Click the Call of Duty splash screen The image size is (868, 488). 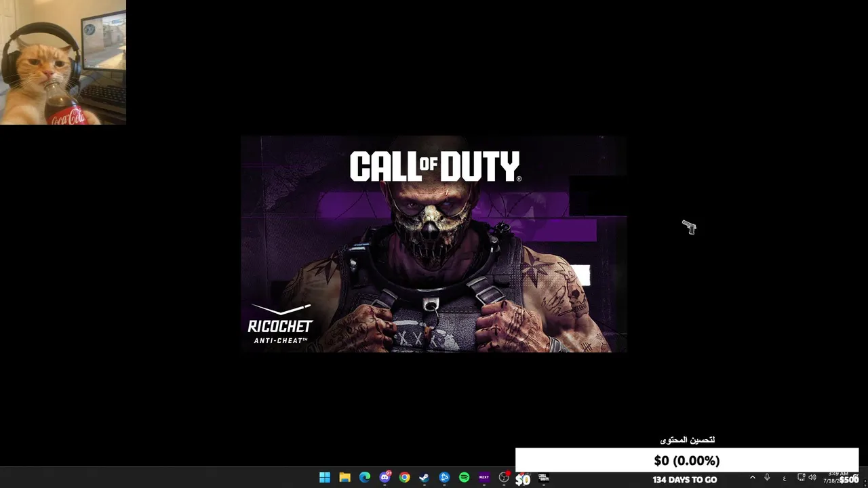[434, 244]
